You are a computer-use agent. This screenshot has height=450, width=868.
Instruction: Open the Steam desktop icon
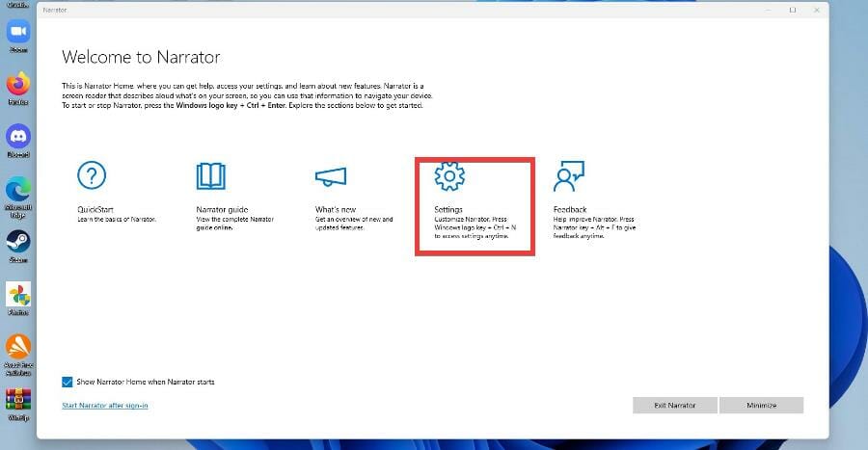tap(18, 242)
